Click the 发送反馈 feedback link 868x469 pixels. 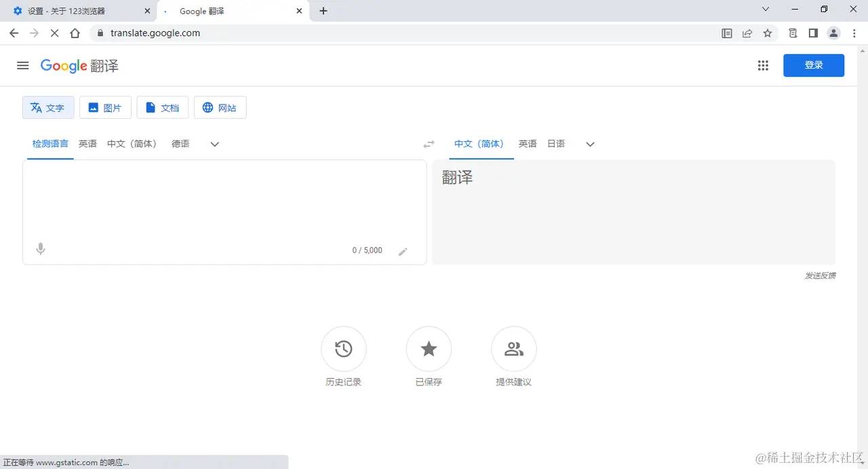tap(821, 276)
